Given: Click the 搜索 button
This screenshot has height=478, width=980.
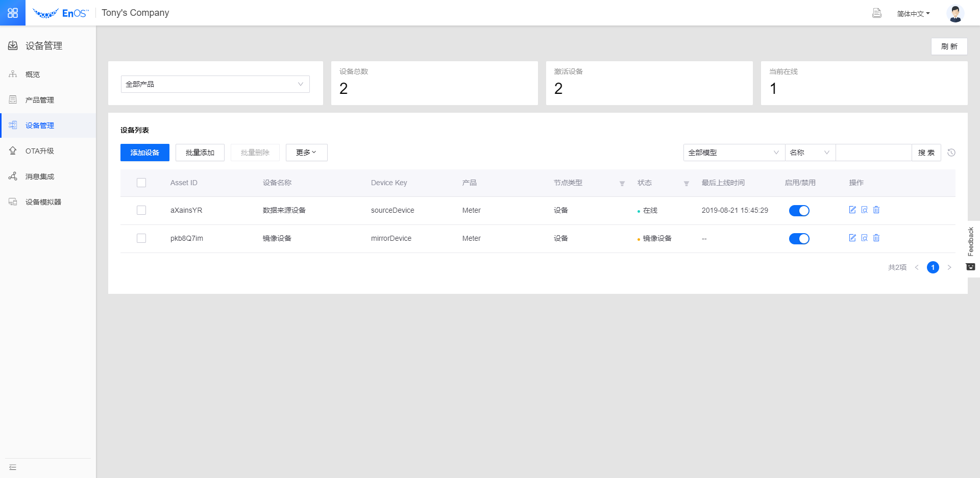Looking at the screenshot, I should tap(926, 153).
